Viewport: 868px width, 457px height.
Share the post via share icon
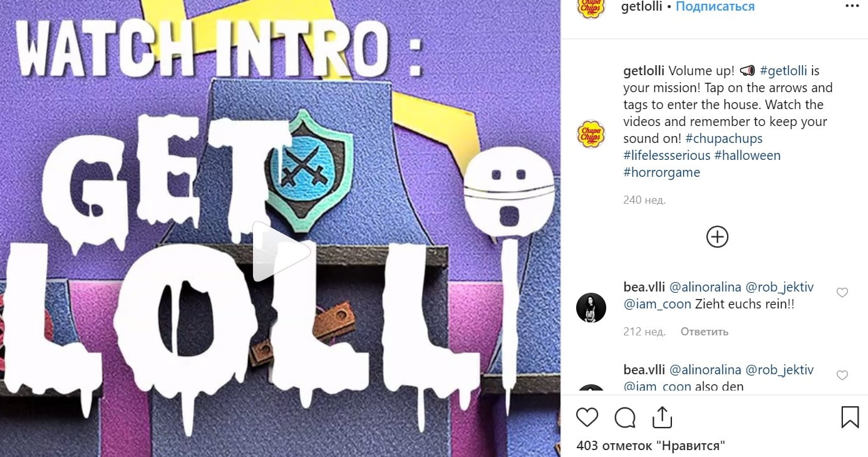pyautogui.click(x=662, y=417)
